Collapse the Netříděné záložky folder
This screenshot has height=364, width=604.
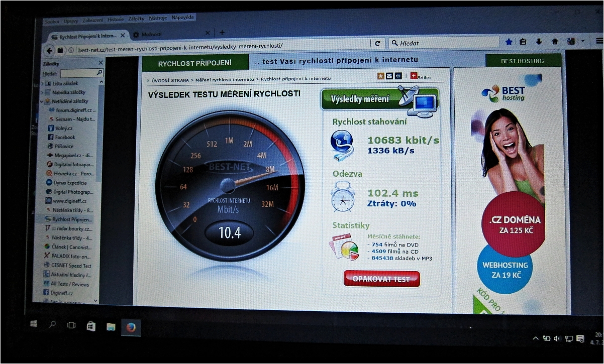pyautogui.click(x=42, y=101)
